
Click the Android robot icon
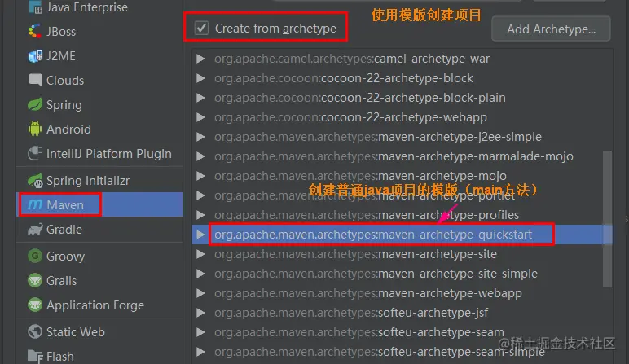click(35, 129)
